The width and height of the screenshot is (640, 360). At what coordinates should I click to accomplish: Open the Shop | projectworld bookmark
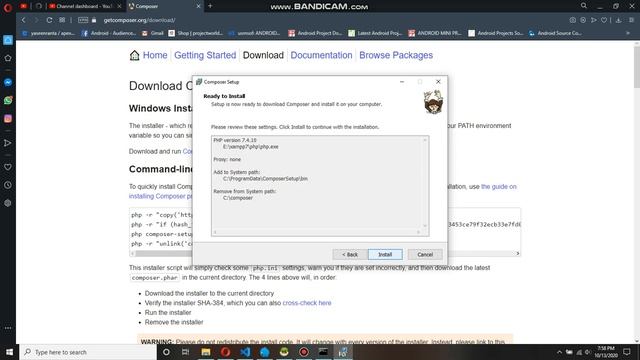coord(196,33)
